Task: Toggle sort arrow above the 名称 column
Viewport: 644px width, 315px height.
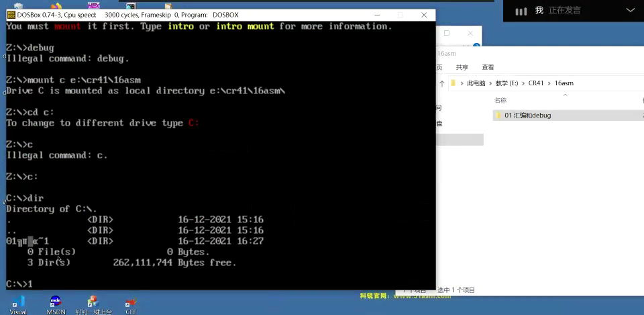Action: 565,95
